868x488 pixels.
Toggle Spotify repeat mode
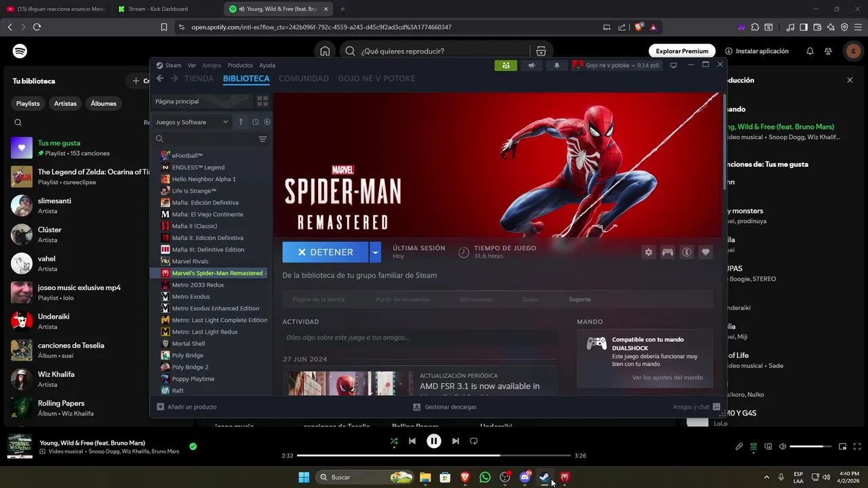point(474,441)
